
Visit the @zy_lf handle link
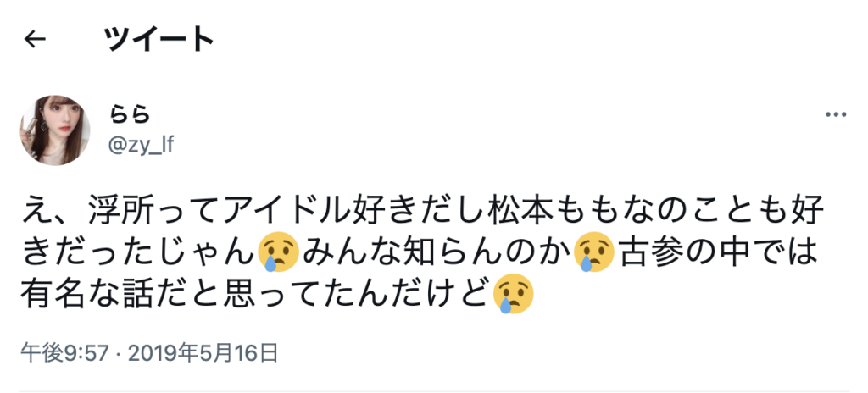click(142, 145)
